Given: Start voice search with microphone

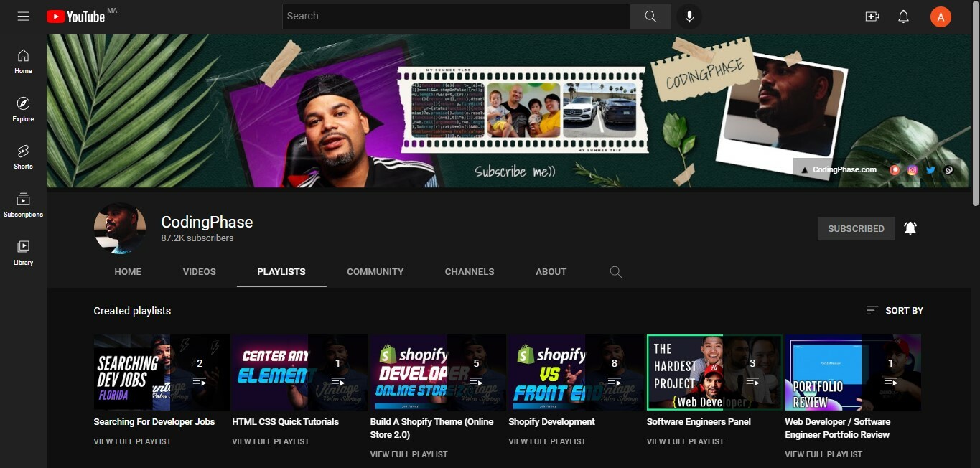Looking at the screenshot, I should tap(689, 17).
